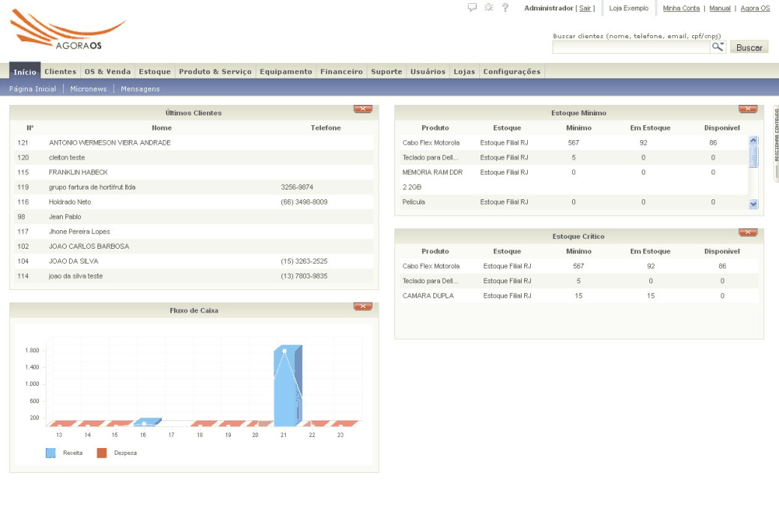This screenshot has height=532, width=779.
Task: Select the Início tab
Action: 25,71
